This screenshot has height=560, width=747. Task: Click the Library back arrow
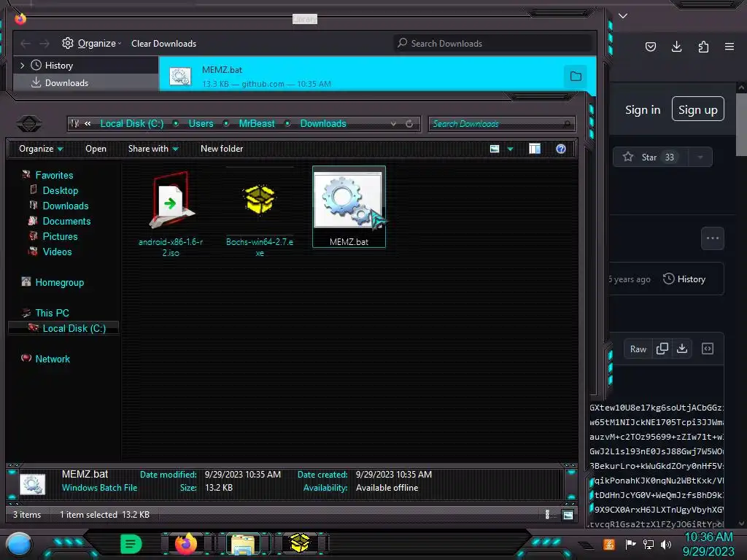[x=26, y=44]
